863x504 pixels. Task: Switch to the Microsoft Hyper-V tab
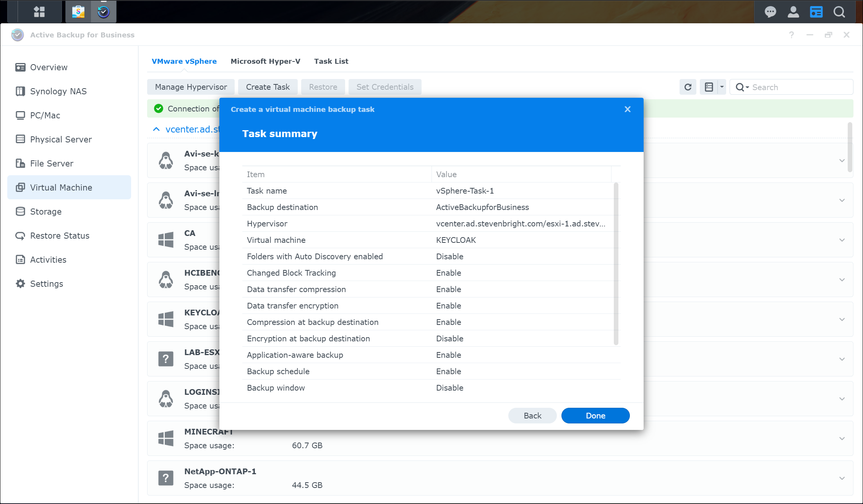click(265, 61)
